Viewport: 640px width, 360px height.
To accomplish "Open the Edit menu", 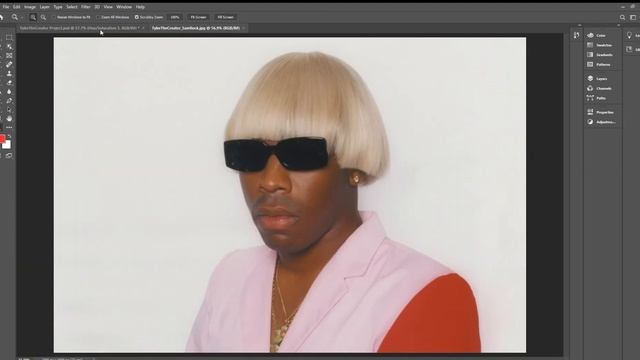I will click(x=16, y=7).
